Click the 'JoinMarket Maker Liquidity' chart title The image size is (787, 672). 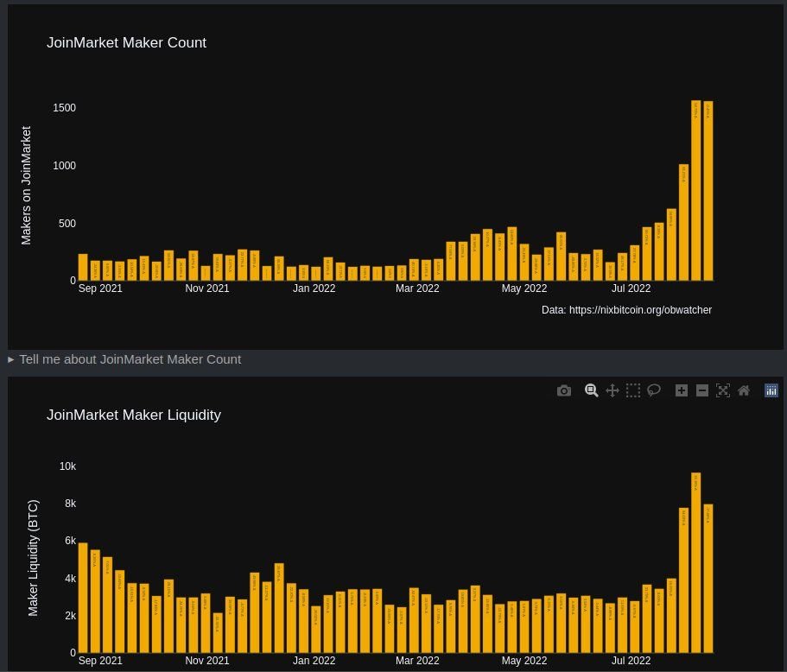pos(134,415)
